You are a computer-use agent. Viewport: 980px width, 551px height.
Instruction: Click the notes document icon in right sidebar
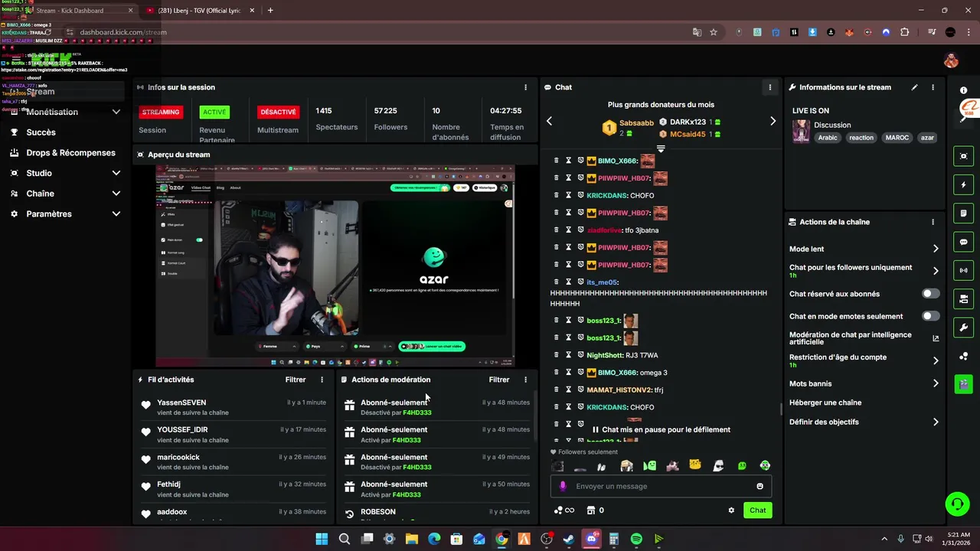coord(963,213)
